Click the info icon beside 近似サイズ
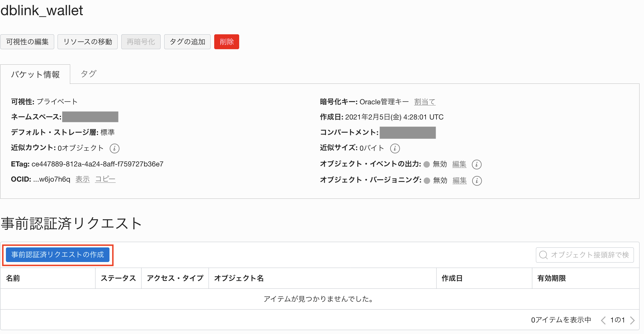 tap(395, 148)
